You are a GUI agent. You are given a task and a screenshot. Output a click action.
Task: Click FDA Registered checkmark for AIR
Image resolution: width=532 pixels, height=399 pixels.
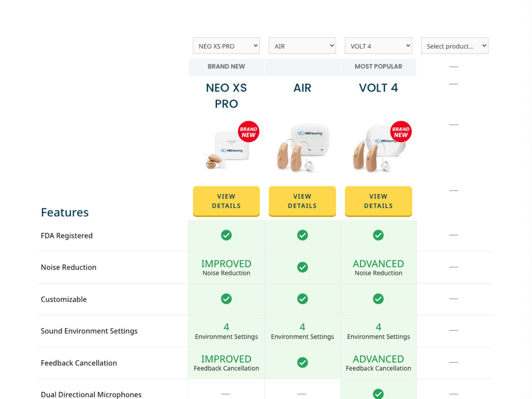click(x=303, y=235)
